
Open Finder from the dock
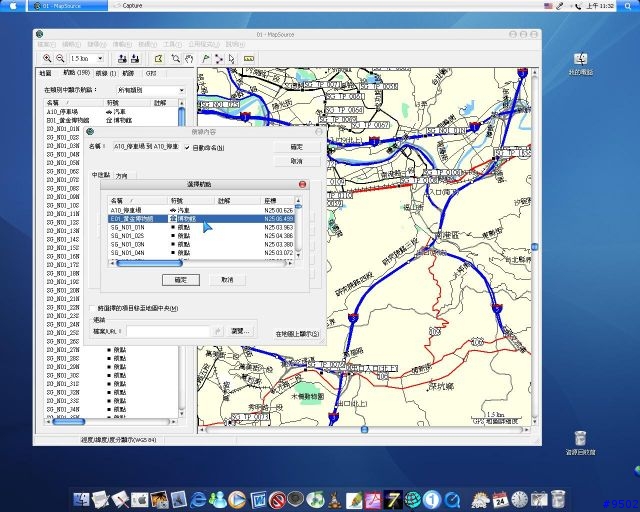point(81,499)
